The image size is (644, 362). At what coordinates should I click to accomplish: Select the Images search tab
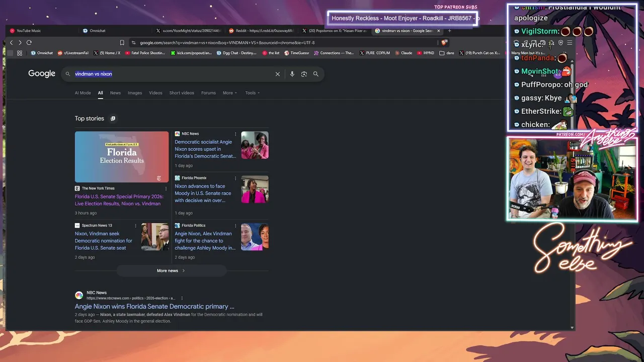coord(135,93)
